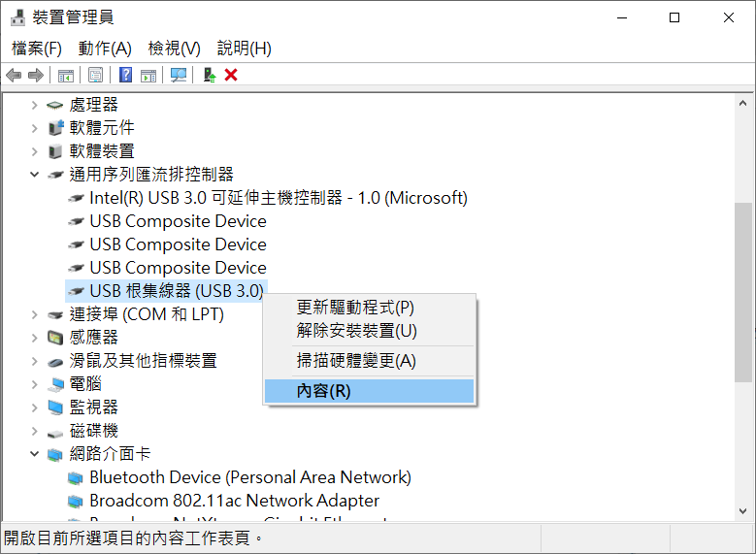Select Broadcom 802.11ac Network Adapter
Image resolution: width=756 pixels, height=554 pixels.
(234, 501)
